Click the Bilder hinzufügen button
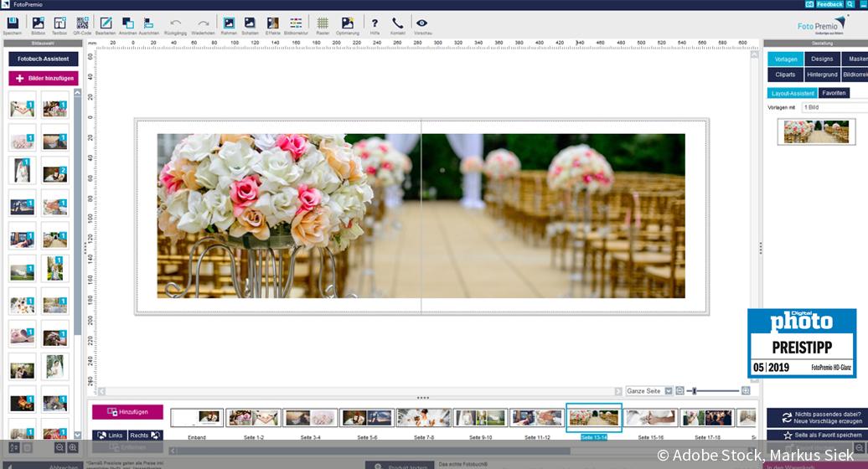868x469 pixels. pyautogui.click(x=44, y=78)
